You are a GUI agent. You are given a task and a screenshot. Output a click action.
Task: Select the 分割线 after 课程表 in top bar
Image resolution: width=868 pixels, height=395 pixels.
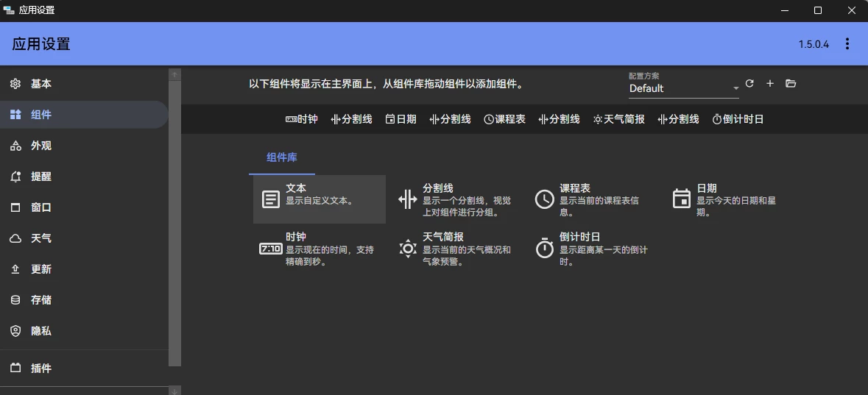click(x=559, y=119)
